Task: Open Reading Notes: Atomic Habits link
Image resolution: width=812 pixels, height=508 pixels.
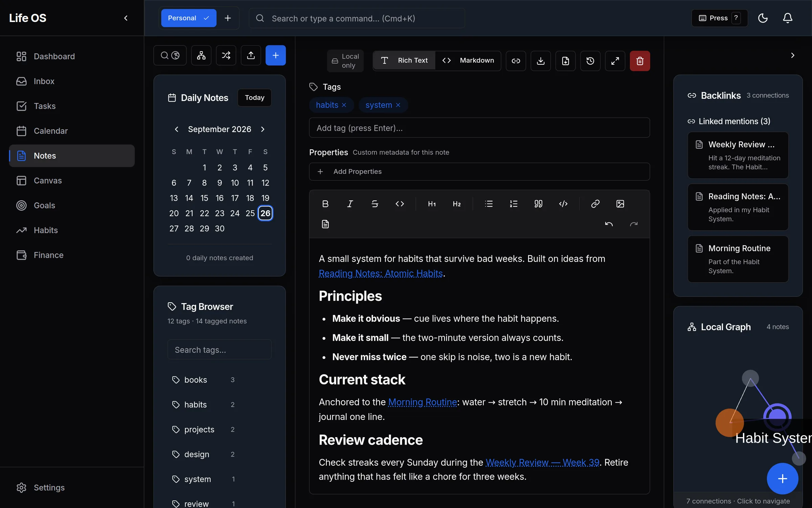Action: tap(381, 273)
